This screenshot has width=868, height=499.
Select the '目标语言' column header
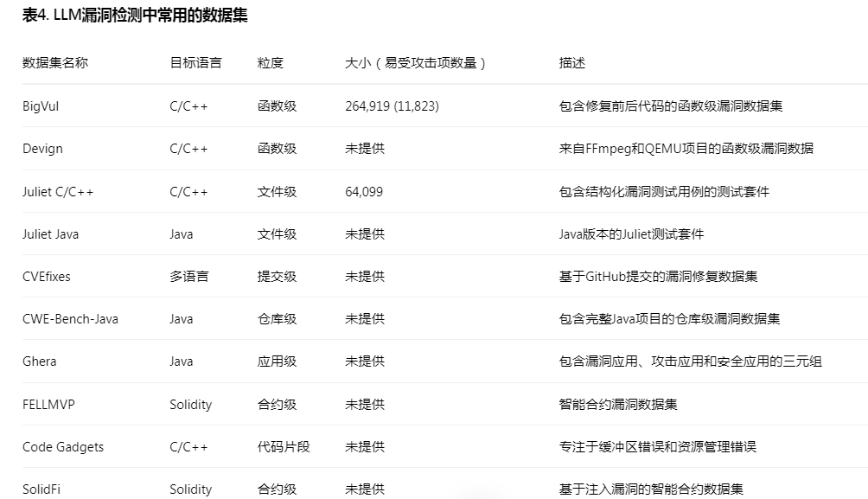click(x=195, y=63)
